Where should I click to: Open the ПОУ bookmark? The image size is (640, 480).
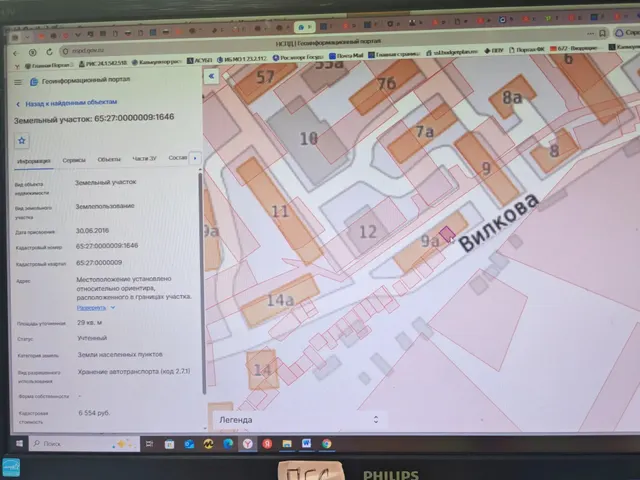tap(493, 50)
